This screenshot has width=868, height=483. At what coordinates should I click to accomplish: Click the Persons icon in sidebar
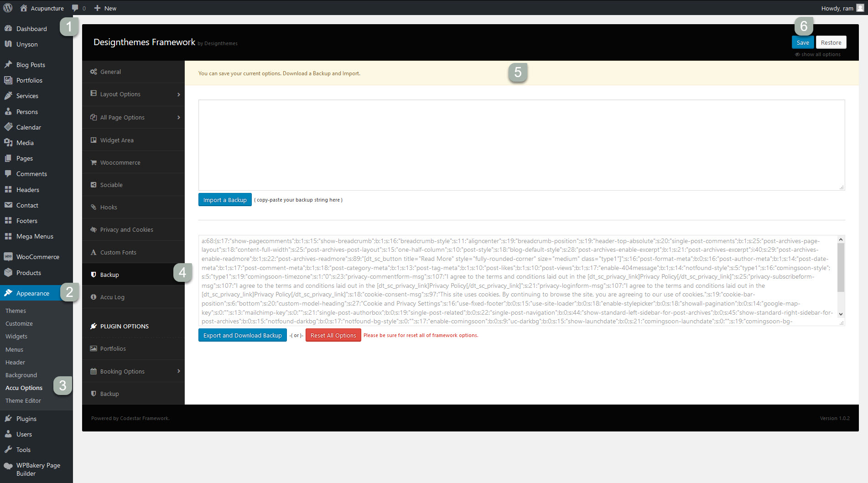pyautogui.click(x=8, y=111)
